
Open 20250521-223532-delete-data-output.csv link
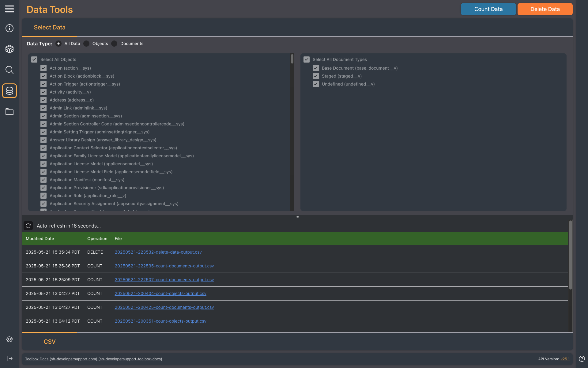(x=158, y=252)
